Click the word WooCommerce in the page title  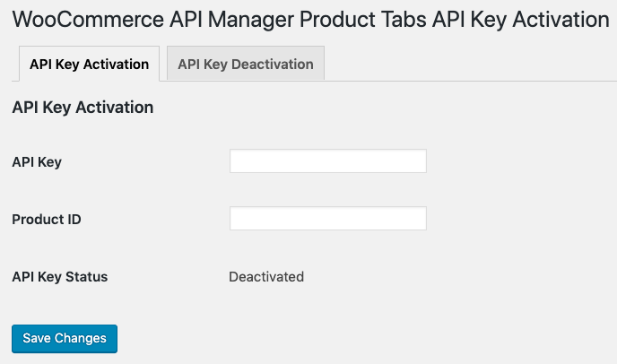coord(88,20)
